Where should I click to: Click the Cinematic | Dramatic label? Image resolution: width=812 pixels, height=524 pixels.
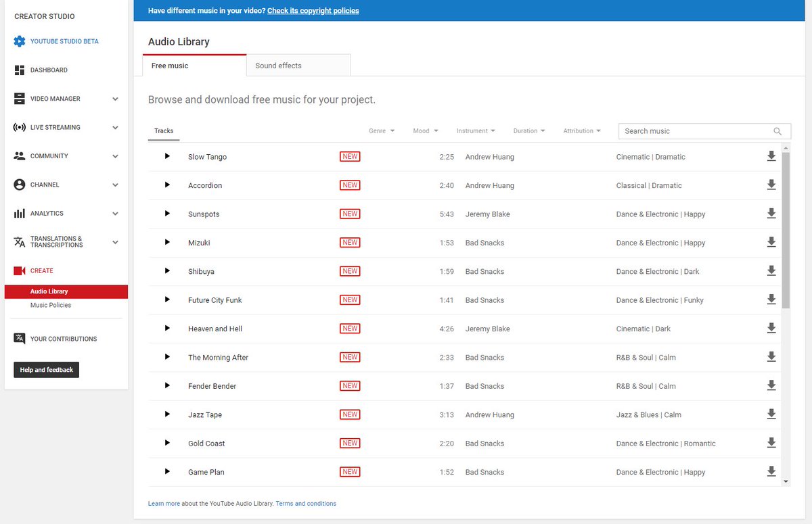pos(651,157)
